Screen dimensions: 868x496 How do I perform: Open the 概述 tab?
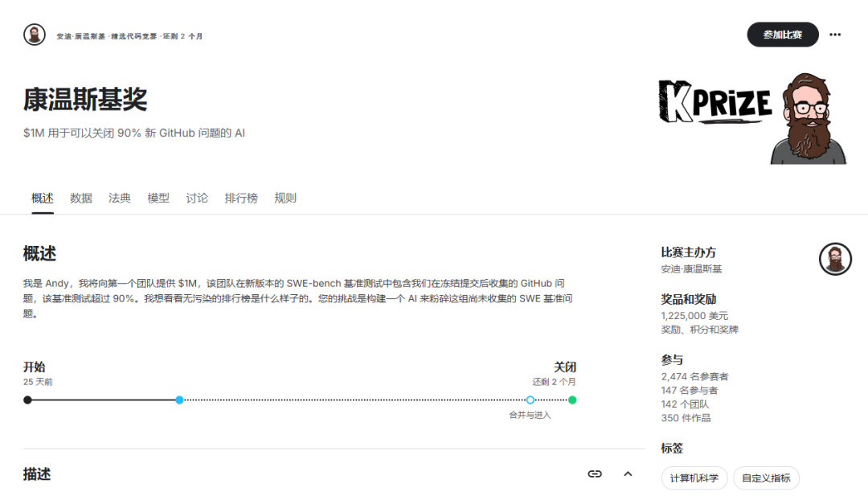(43, 199)
